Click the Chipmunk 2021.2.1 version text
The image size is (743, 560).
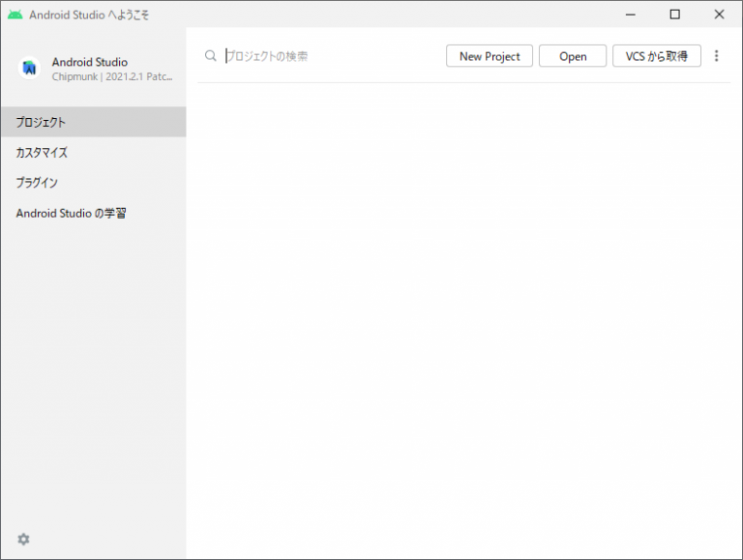[x=112, y=76]
